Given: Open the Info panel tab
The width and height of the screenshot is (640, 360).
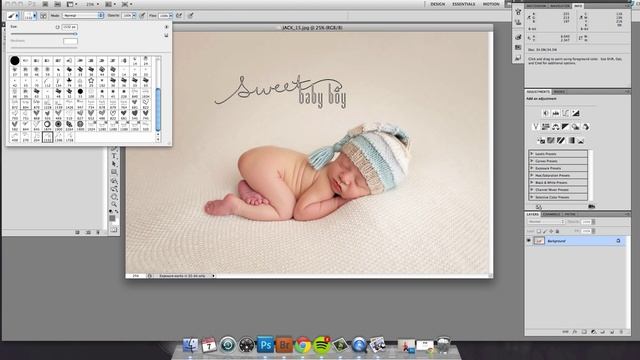Looking at the screenshot, I should point(578,6).
